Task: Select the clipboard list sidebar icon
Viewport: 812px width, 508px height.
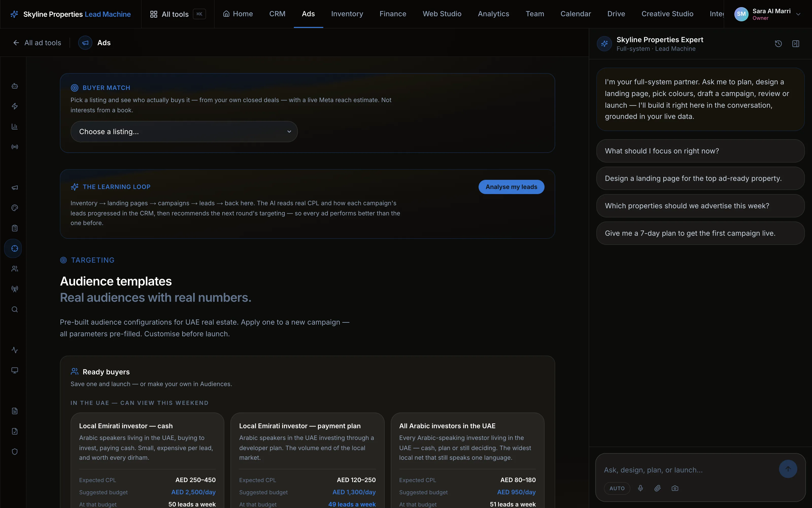Action: click(14, 228)
